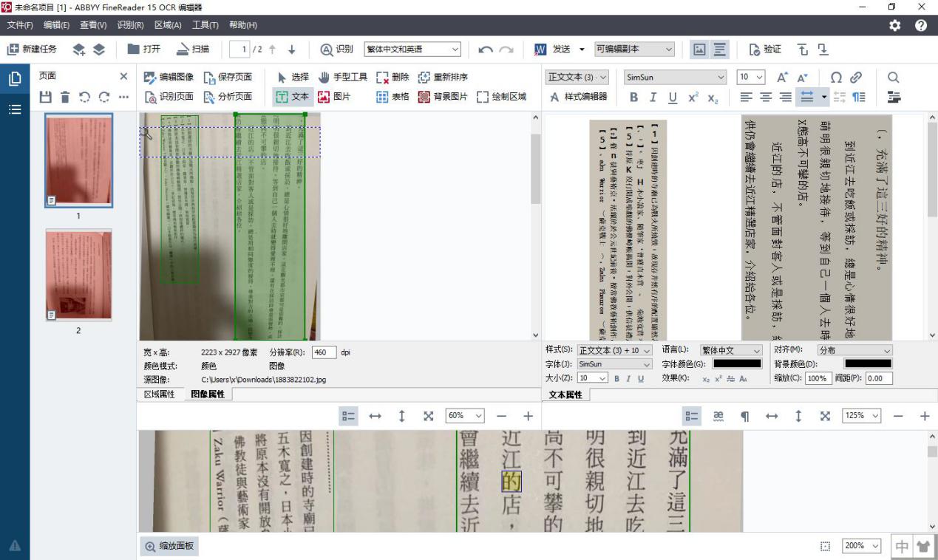938x560 pixels.
Task: Click the 发送 send to Word button
Action: coord(552,49)
